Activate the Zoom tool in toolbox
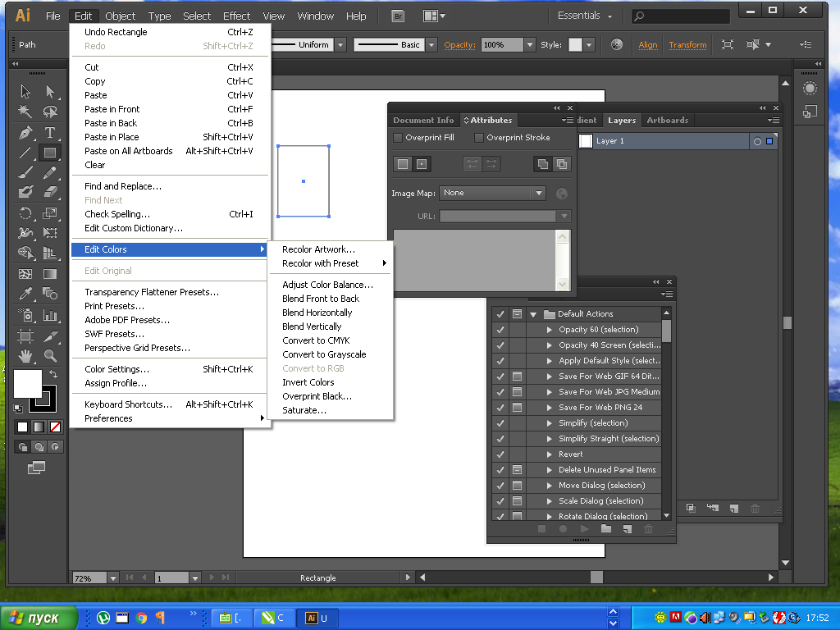 point(50,356)
